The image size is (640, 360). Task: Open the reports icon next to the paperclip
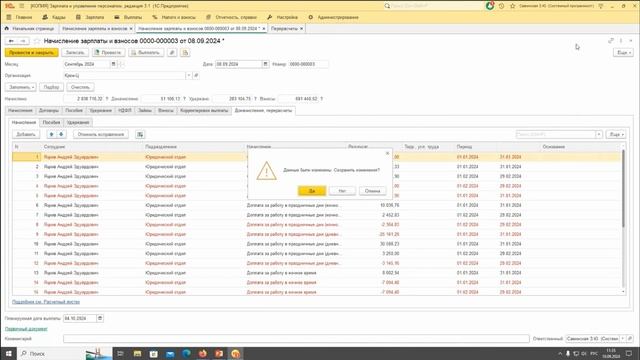tap(185, 53)
